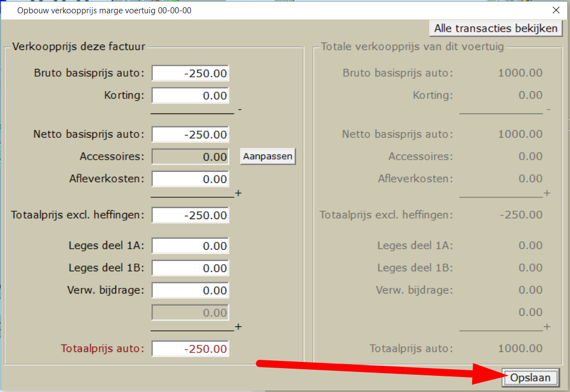The height and width of the screenshot is (392, 570).
Task: Click the dialog title 'Opbouw verkoopprijs marge voertuig'
Action: (x=105, y=11)
